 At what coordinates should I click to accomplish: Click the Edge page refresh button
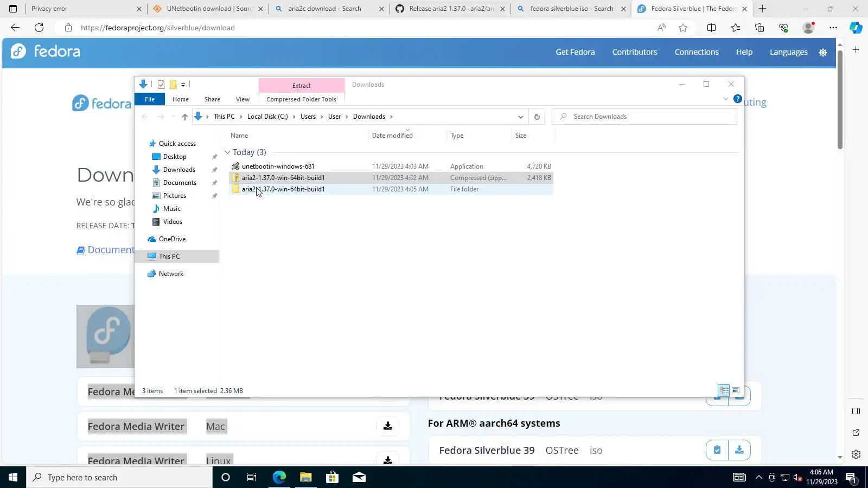click(39, 28)
